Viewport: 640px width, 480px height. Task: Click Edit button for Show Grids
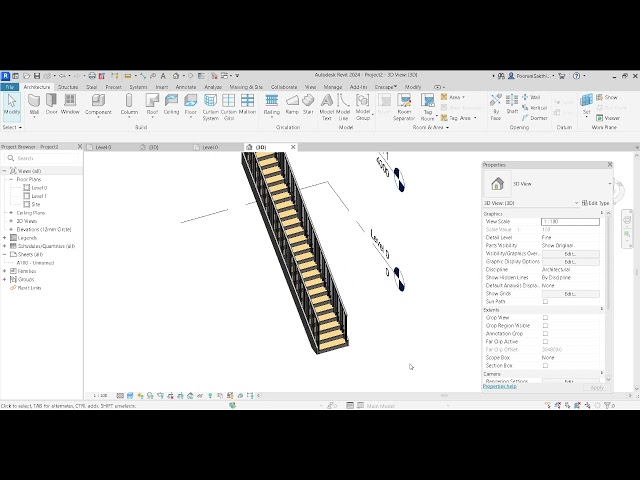point(570,293)
